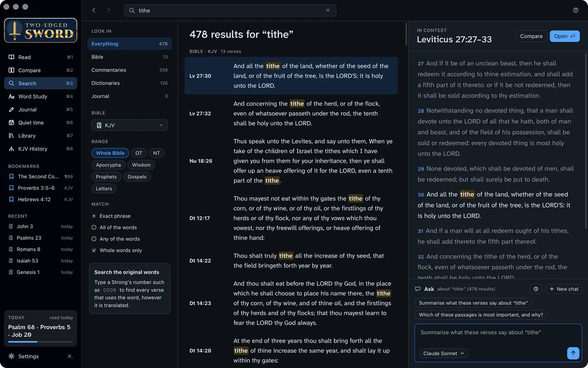Open the Dt 14:22 search result
Viewport: 588px width, 368px height.
click(x=291, y=261)
